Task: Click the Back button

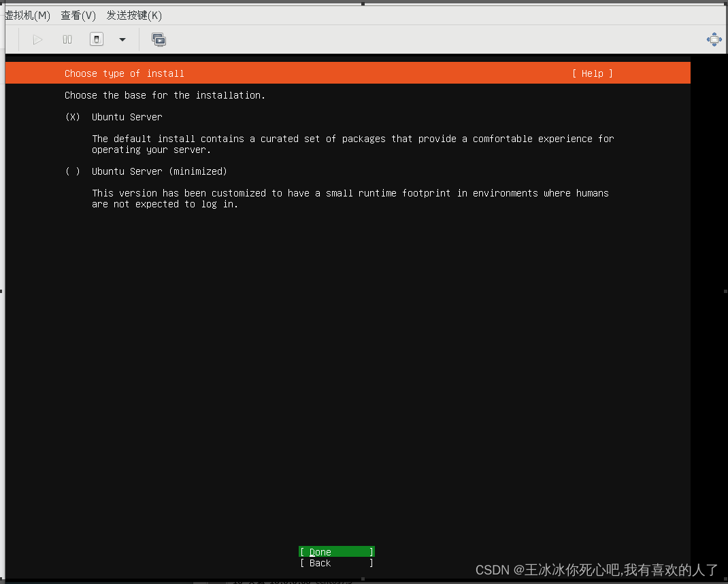Action: pos(337,563)
